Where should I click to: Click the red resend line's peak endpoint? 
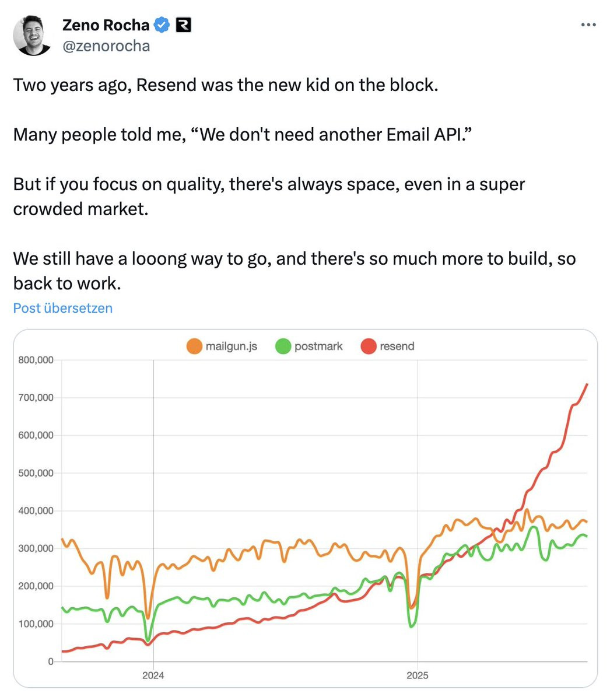[587, 384]
